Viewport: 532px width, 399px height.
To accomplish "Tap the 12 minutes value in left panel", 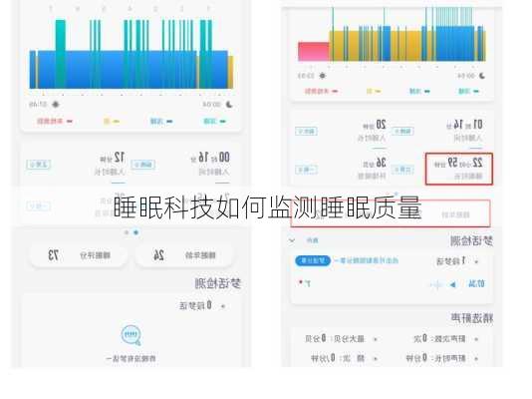I will coord(113,158).
